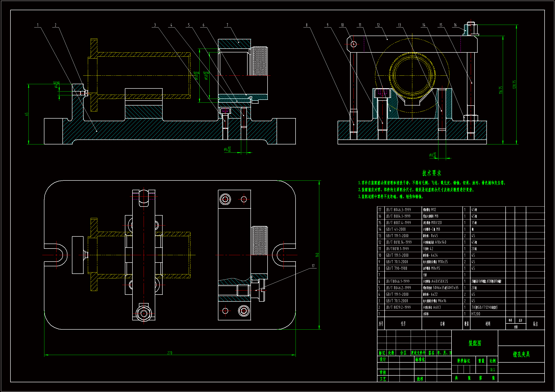Select the 128.75 vertical dimension text
This screenshot has width=555, height=392.
point(514,84)
